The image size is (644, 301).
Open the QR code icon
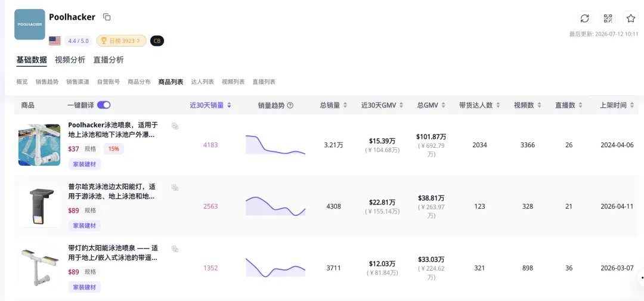point(608,18)
